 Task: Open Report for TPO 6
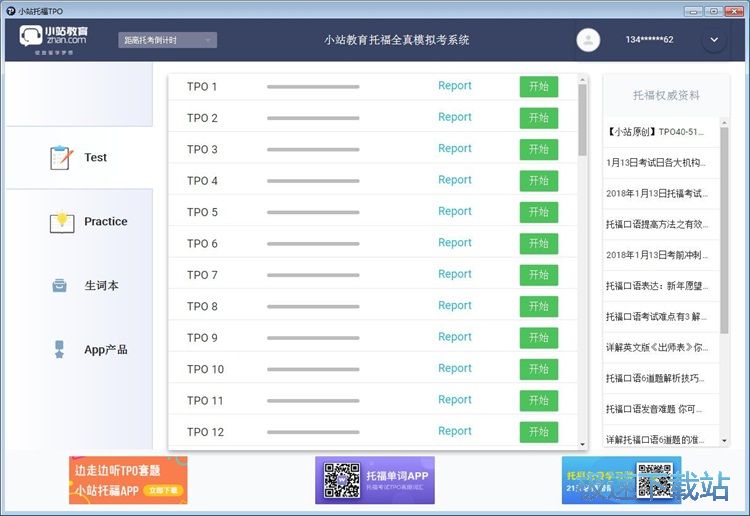(x=454, y=243)
